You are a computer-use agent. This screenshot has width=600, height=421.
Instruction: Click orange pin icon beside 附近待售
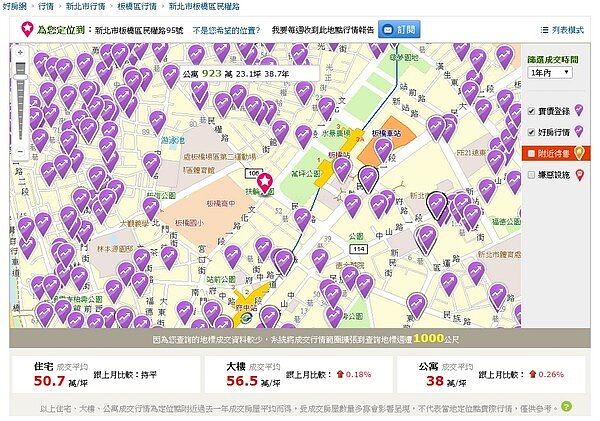(x=580, y=153)
